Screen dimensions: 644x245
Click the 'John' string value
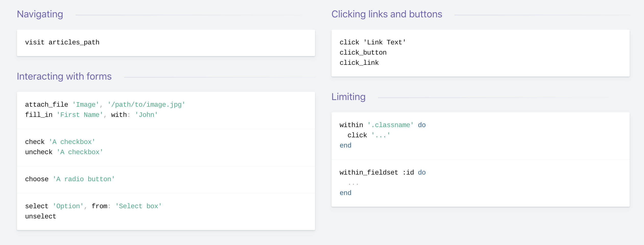point(146,115)
